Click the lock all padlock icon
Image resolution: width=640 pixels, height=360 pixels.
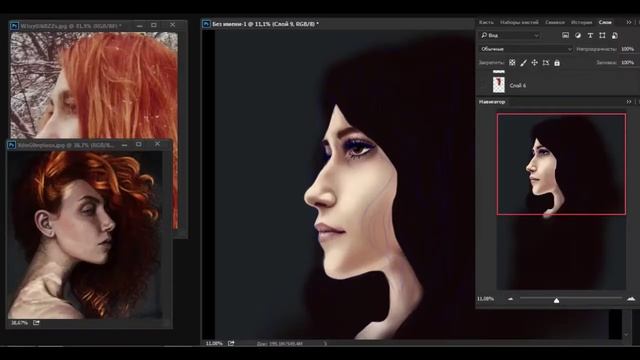557,62
